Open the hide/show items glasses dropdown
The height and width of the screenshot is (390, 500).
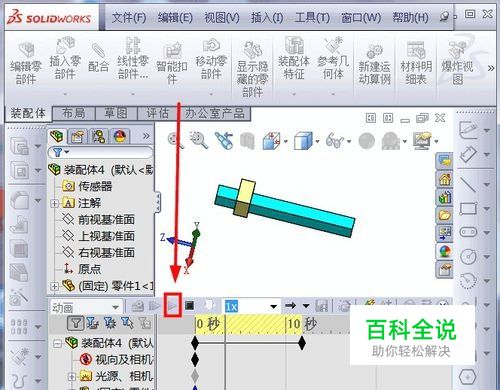point(349,141)
